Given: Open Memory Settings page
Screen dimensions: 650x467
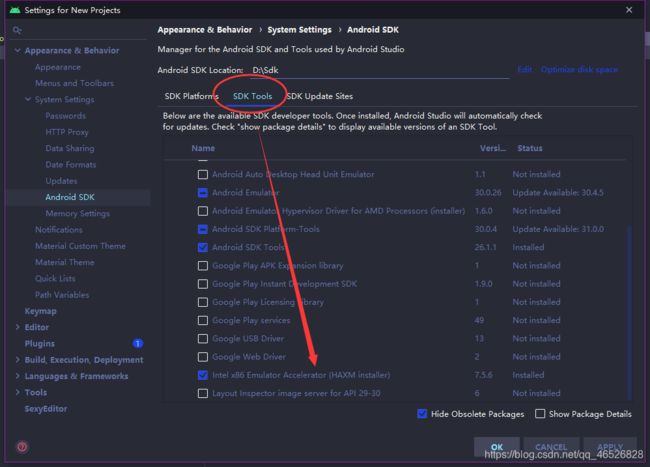Looking at the screenshot, I should pos(78,213).
